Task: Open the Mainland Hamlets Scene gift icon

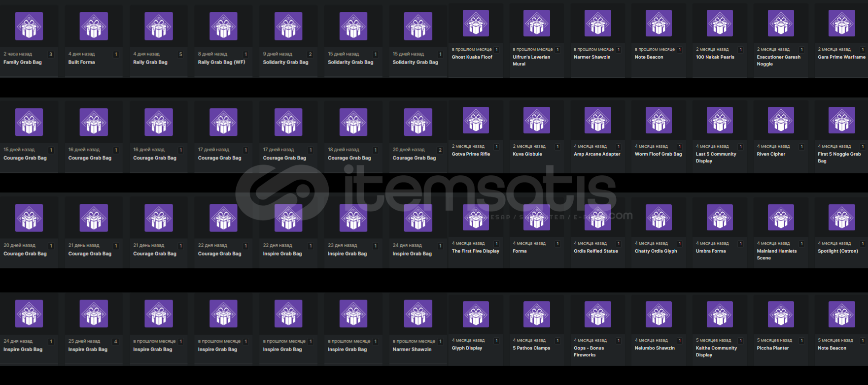Action: coord(781,217)
